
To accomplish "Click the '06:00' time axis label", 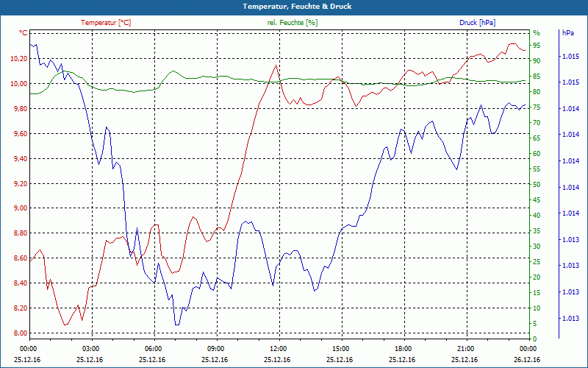I will click(x=153, y=348).
